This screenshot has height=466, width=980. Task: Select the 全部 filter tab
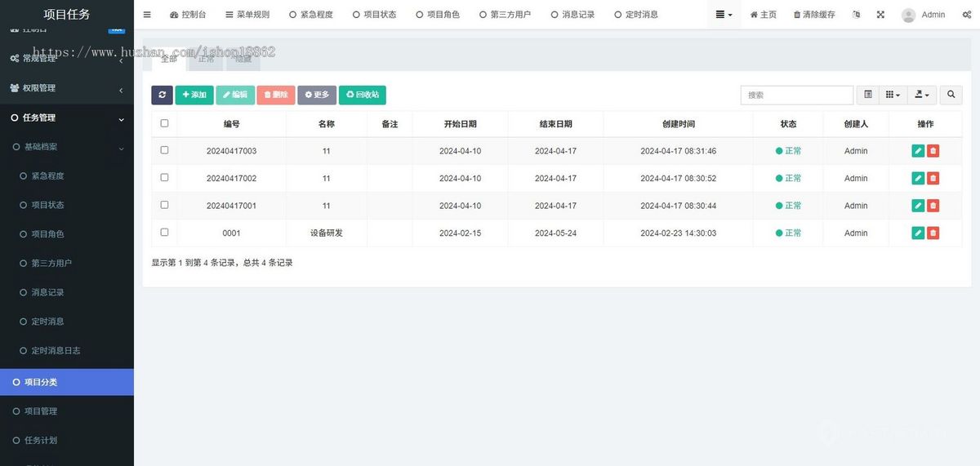[169, 59]
